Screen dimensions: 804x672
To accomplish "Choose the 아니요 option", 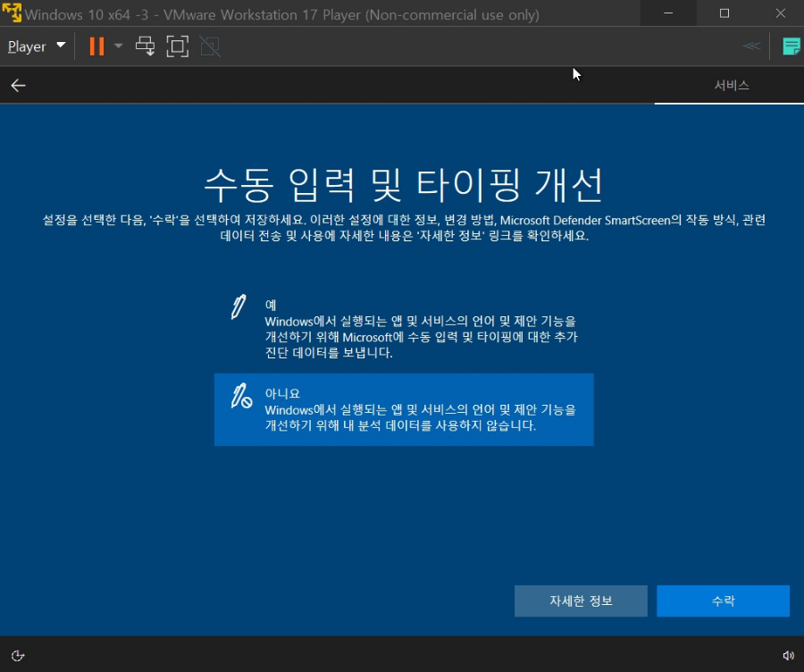I will click(x=404, y=409).
